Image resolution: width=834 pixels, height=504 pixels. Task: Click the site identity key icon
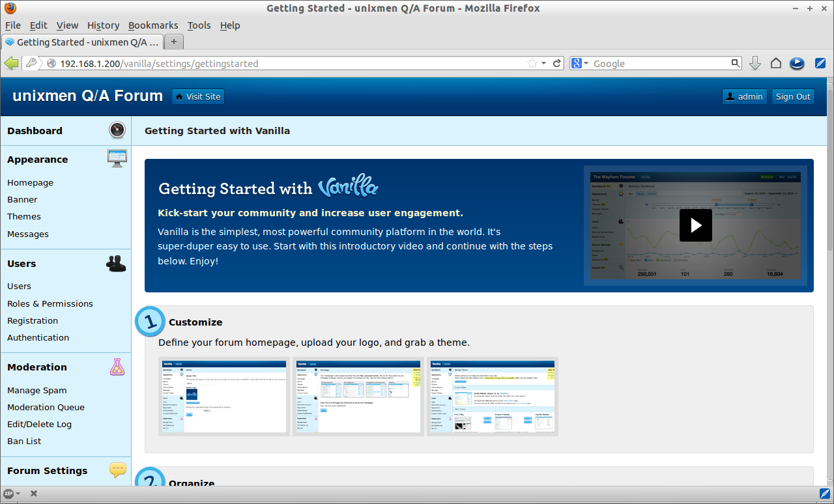coord(31,63)
